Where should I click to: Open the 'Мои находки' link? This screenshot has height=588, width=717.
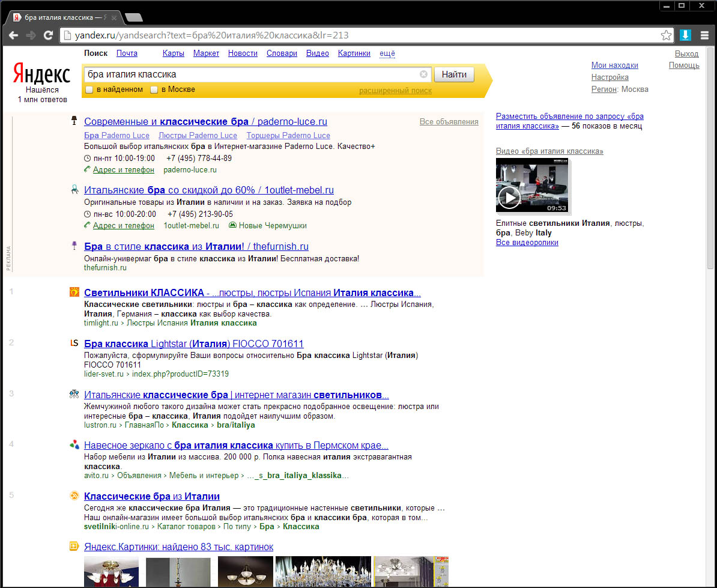614,65
